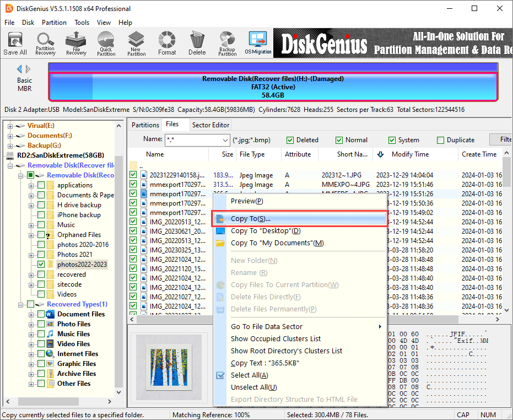
Task: Click the Save All toolbar icon
Action: [x=15, y=43]
